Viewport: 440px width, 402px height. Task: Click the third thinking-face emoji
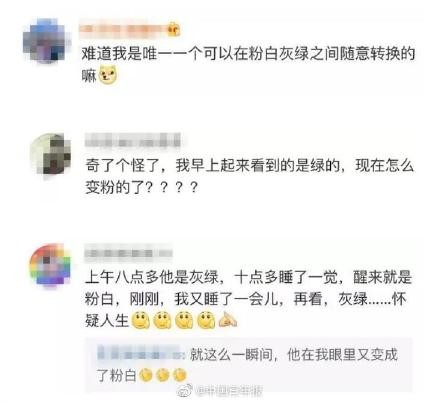(x=184, y=320)
